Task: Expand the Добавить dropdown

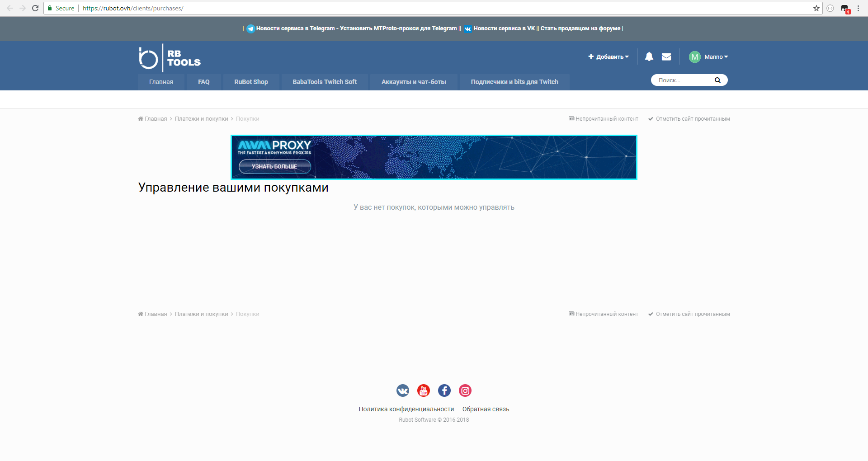Action: [x=609, y=57]
